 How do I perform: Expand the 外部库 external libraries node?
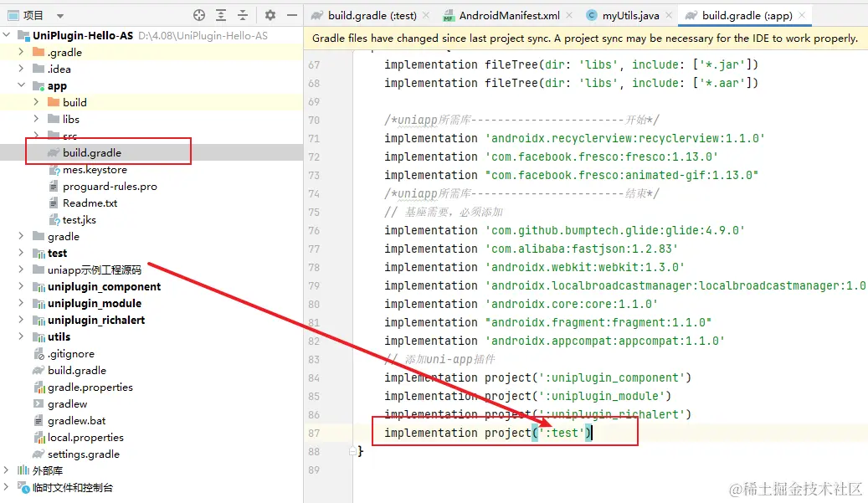[x=7, y=470]
